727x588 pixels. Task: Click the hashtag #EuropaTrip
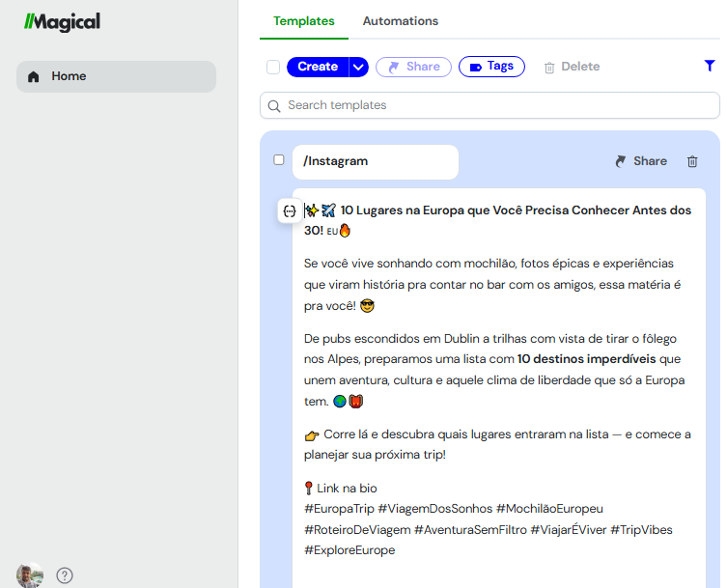[x=339, y=509]
